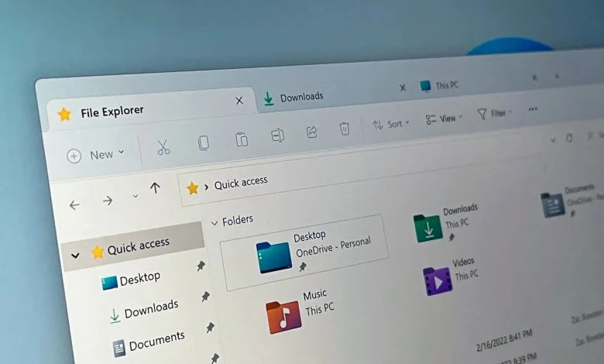Click the Delete trash can icon
This screenshot has width=604, height=364.
click(345, 129)
